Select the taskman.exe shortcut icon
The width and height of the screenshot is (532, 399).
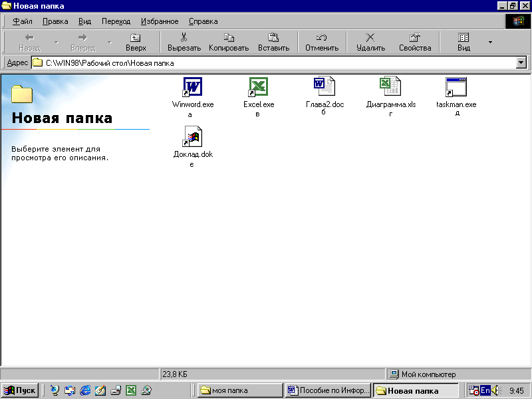(456, 87)
